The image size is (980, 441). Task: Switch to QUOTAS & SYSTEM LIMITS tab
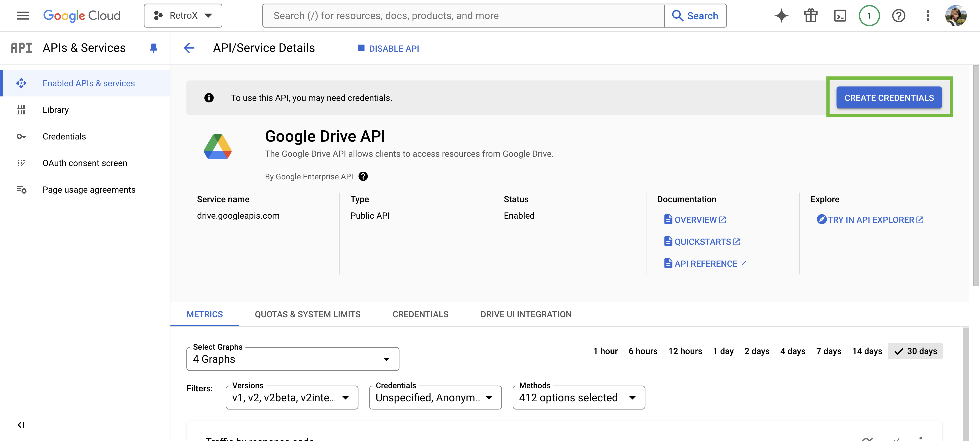[308, 314]
